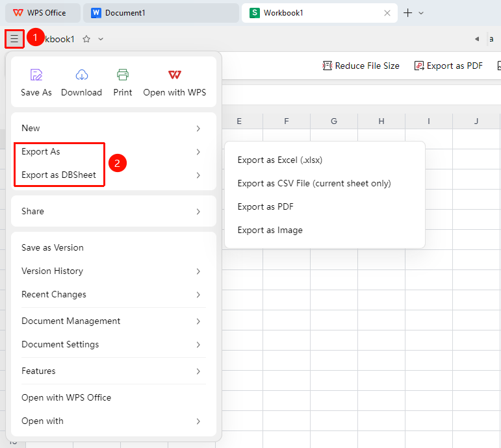This screenshot has height=448, width=501.
Task: Click the Download cloud icon
Action: coord(82,75)
